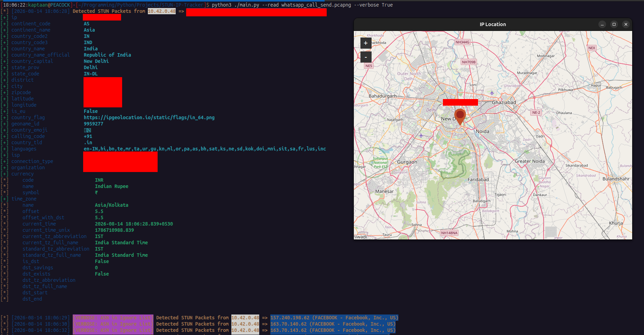Click the time_zone section label
This screenshot has height=335, width=644.
click(24, 199)
